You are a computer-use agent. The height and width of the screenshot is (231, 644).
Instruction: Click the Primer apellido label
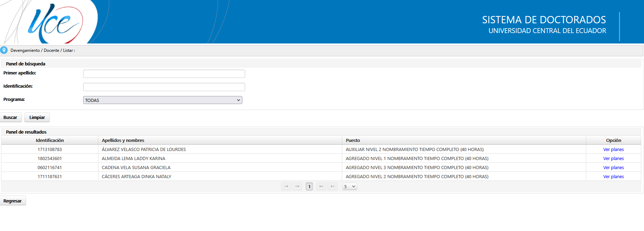tap(20, 73)
